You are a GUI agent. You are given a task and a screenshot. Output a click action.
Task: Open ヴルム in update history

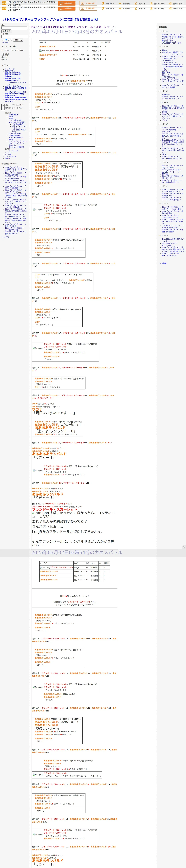click(164, 120)
